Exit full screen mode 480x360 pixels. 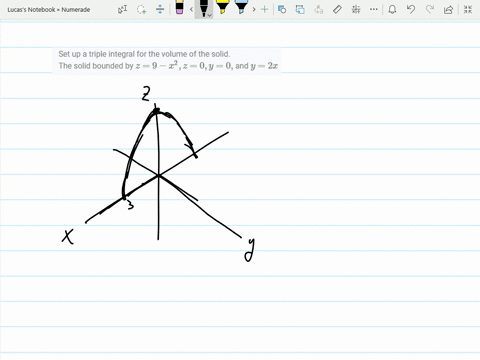pos(468,9)
